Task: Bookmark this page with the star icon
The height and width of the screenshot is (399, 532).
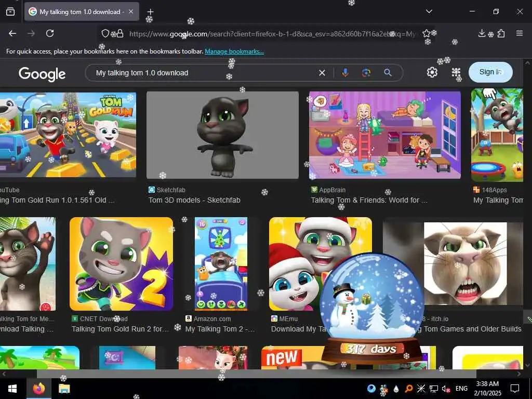Action: pyautogui.click(x=427, y=33)
